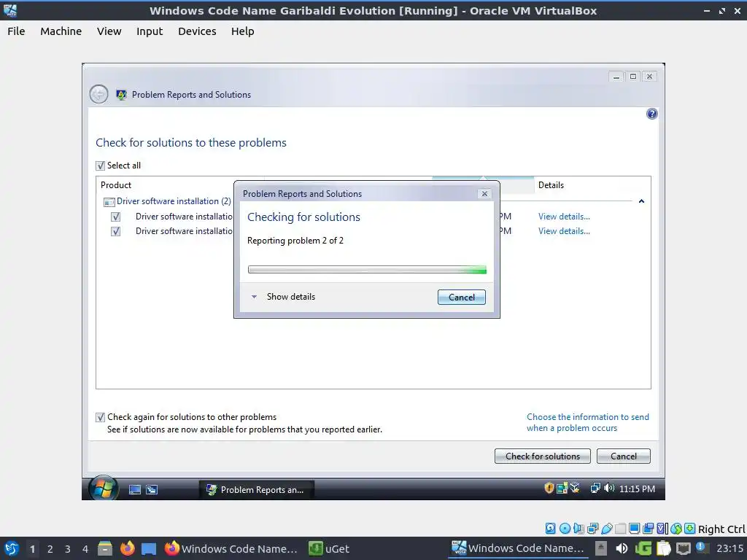Open the Machine menu
747x560 pixels.
(61, 31)
